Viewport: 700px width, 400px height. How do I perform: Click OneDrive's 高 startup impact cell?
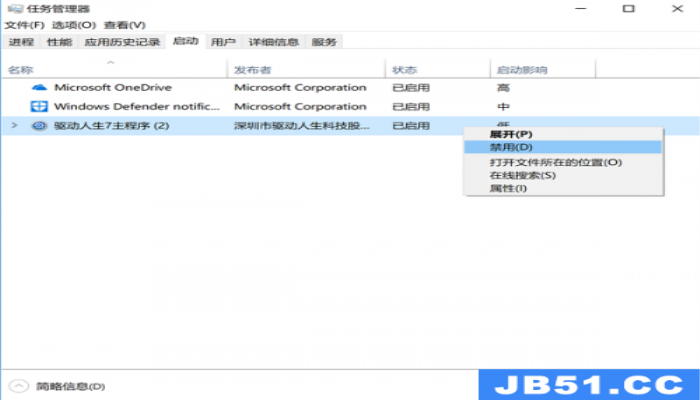click(503, 88)
